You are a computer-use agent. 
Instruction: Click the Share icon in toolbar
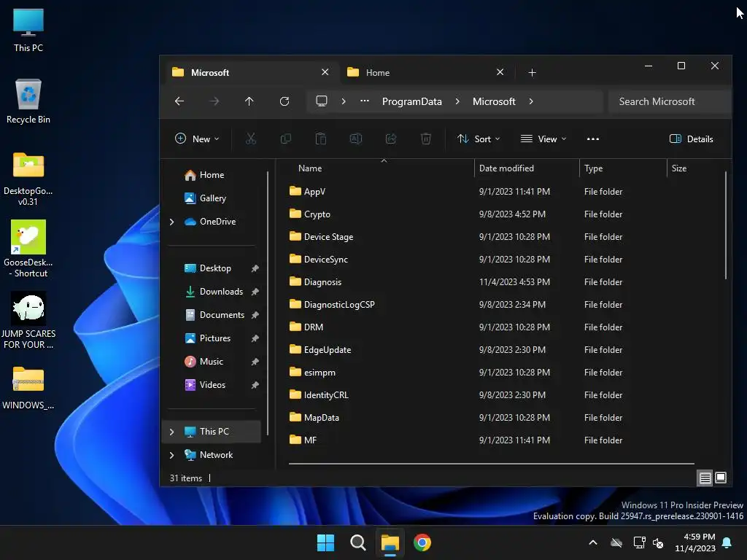coord(391,139)
